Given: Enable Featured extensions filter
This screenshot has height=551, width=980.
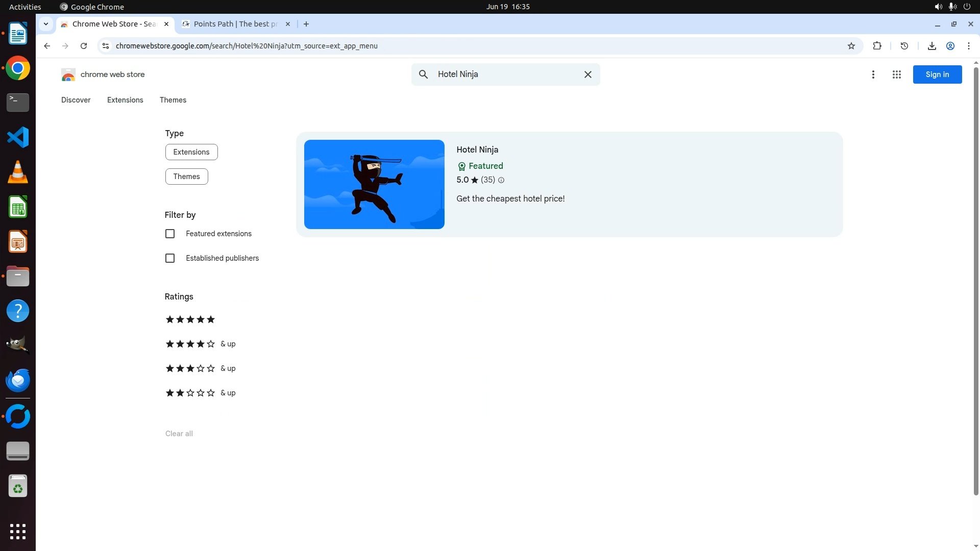Looking at the screenshot, I should [170, 234].
